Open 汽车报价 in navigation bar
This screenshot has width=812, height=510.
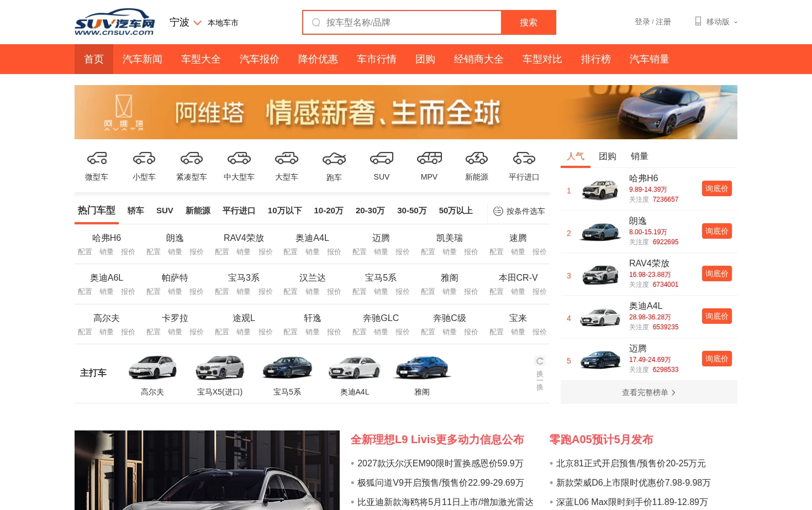point(260,59)
